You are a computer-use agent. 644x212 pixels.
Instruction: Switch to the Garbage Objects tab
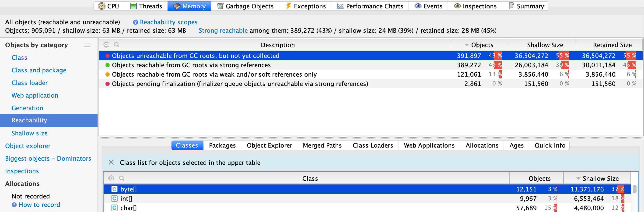tap(245, 6)
